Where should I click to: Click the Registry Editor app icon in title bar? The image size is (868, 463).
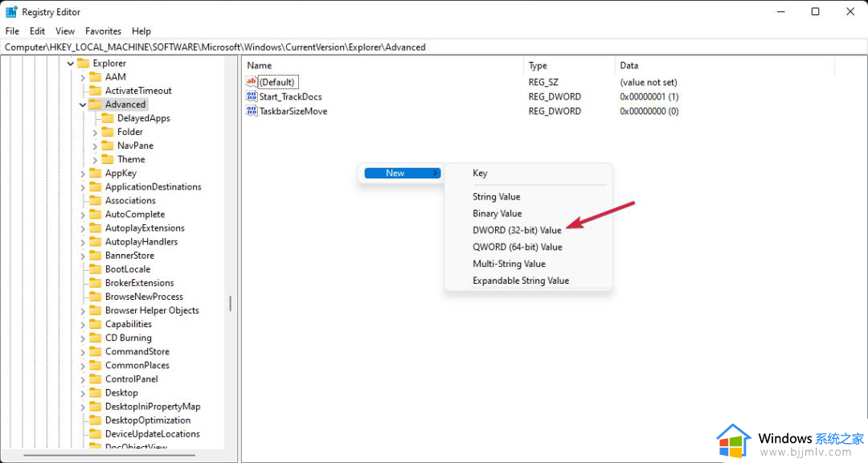coord(11,11)
